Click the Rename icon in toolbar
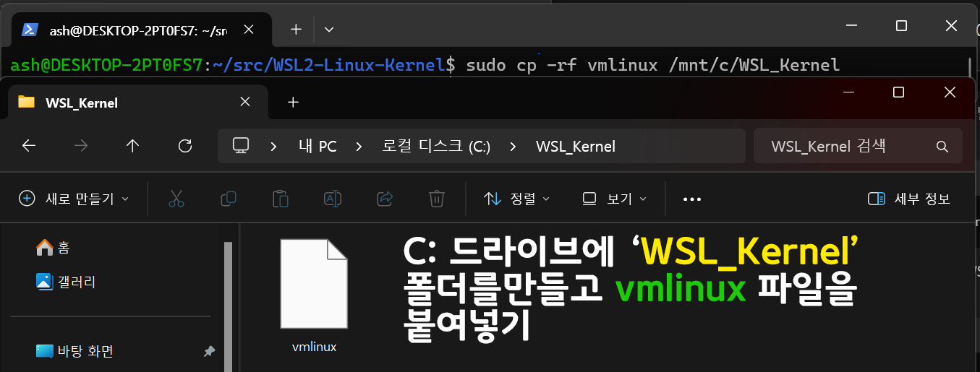Image resolution: width=980 pixels, height=372 pixels. [333, 199]
